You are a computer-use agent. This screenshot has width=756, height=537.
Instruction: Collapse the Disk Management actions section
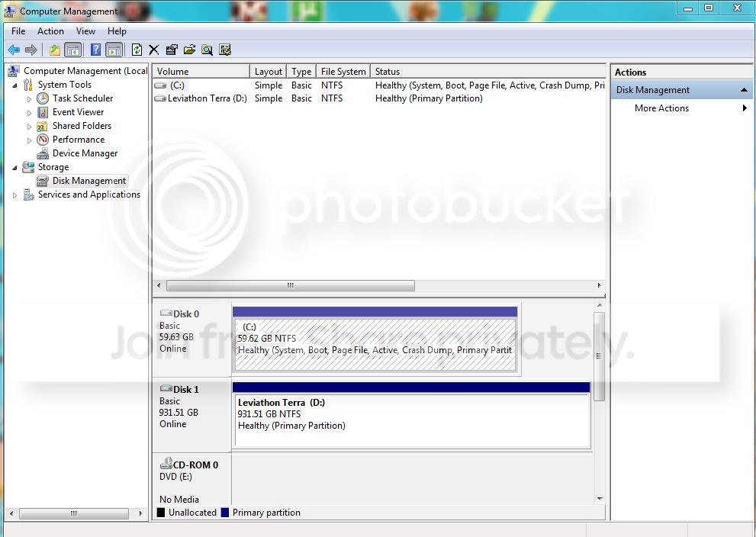click(744, 90)
